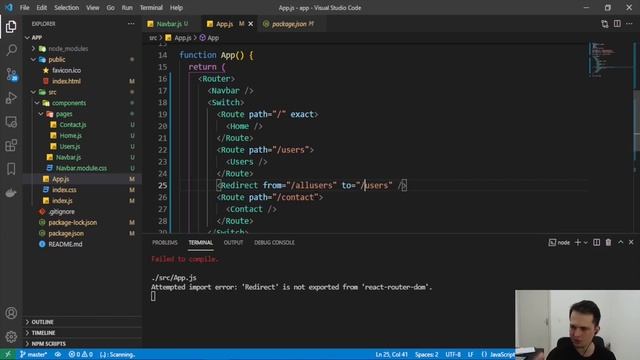Open Home.js in explorer
Viewport: 640px width, 360px height.
coord(71,136)
